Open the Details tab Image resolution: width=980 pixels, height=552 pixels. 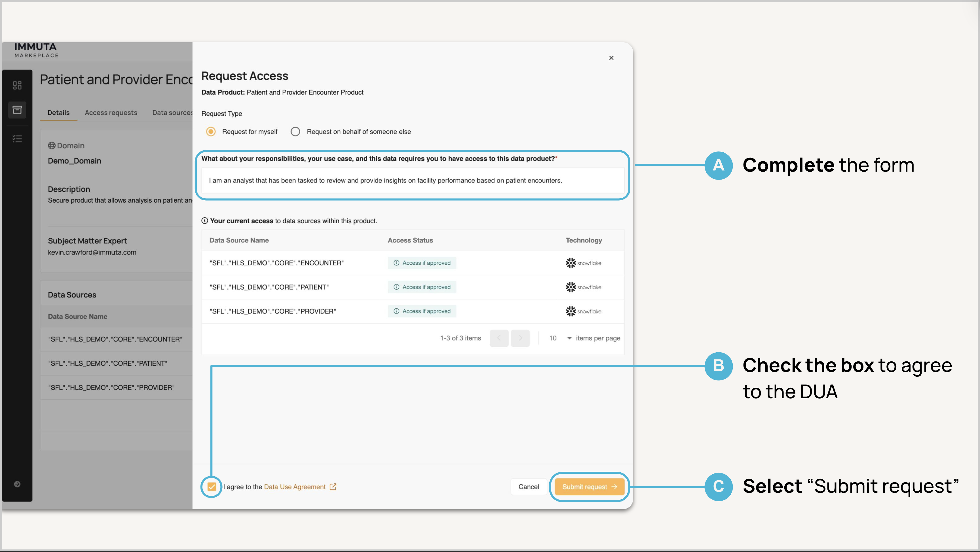click(59, 113)
